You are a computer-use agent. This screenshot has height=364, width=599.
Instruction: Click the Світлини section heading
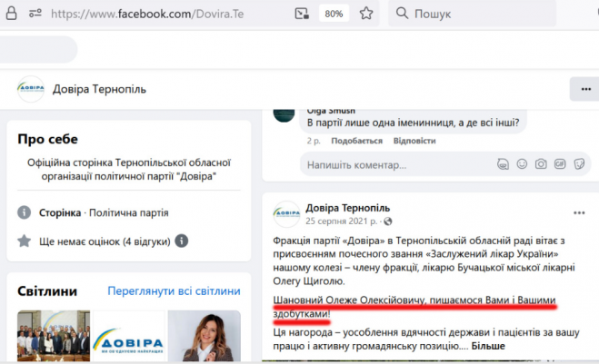point(47,291)
